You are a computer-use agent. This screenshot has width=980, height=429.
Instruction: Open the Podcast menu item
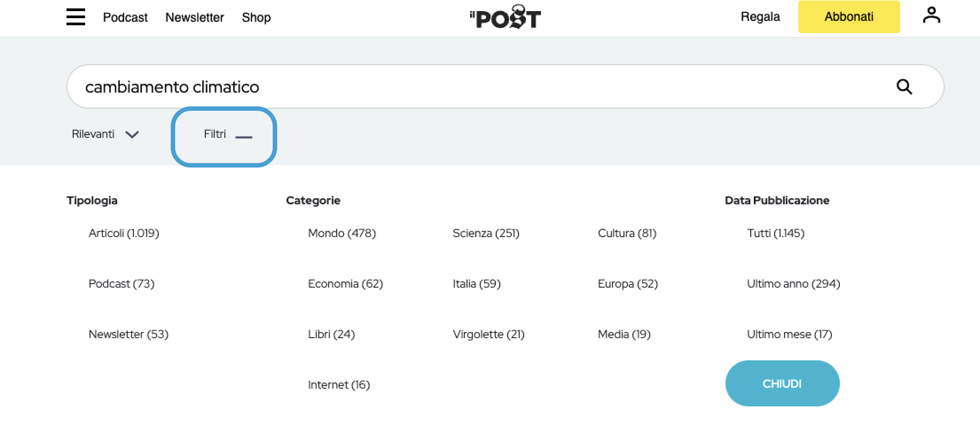click(x=125, y=17)
